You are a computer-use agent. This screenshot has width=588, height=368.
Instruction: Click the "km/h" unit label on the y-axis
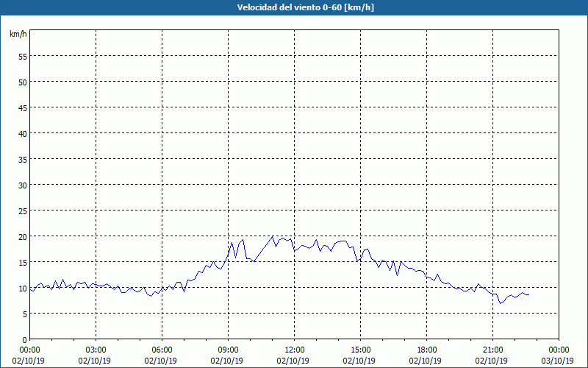tap(18, 34)
